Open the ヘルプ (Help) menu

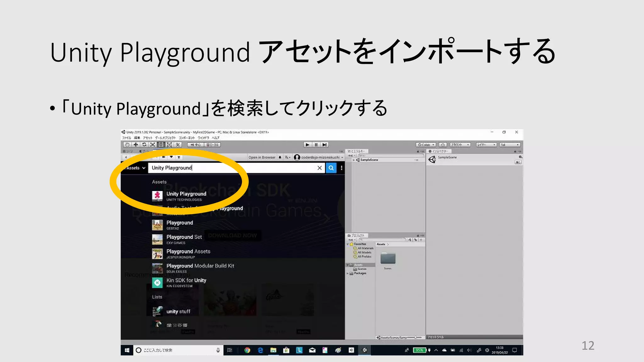click(215, 138)
